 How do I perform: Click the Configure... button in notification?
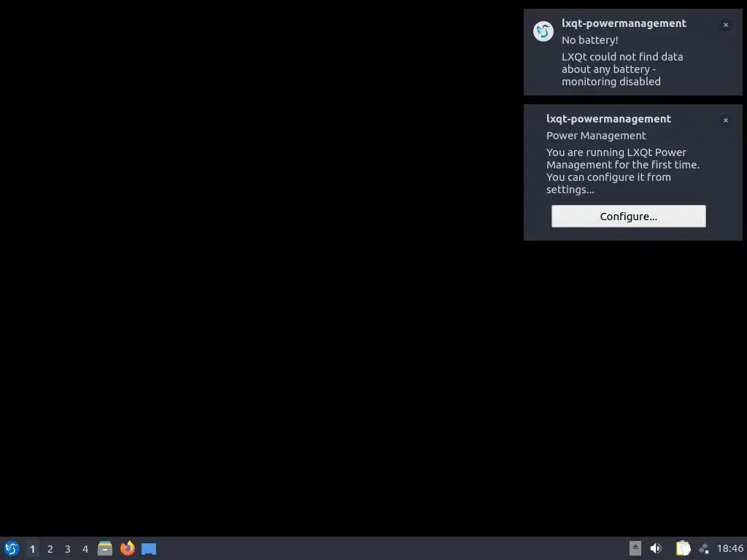(628, 216)
